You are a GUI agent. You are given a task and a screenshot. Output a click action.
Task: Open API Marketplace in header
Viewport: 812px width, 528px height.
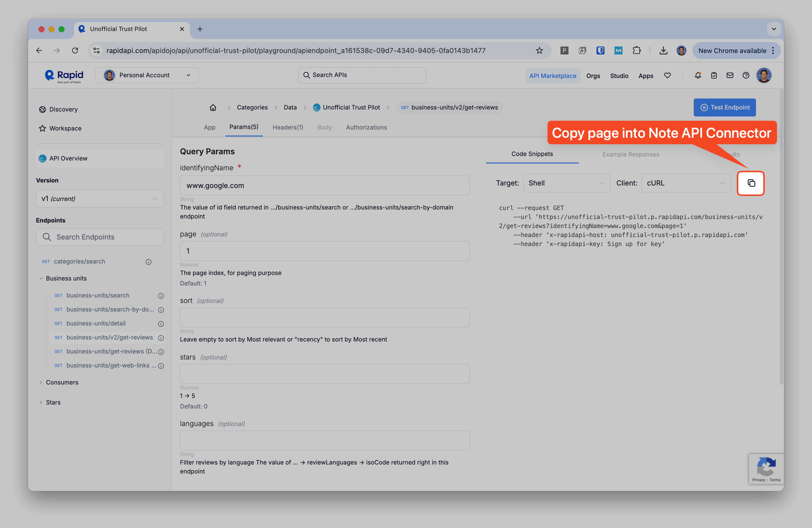click(x=553, y=76)
